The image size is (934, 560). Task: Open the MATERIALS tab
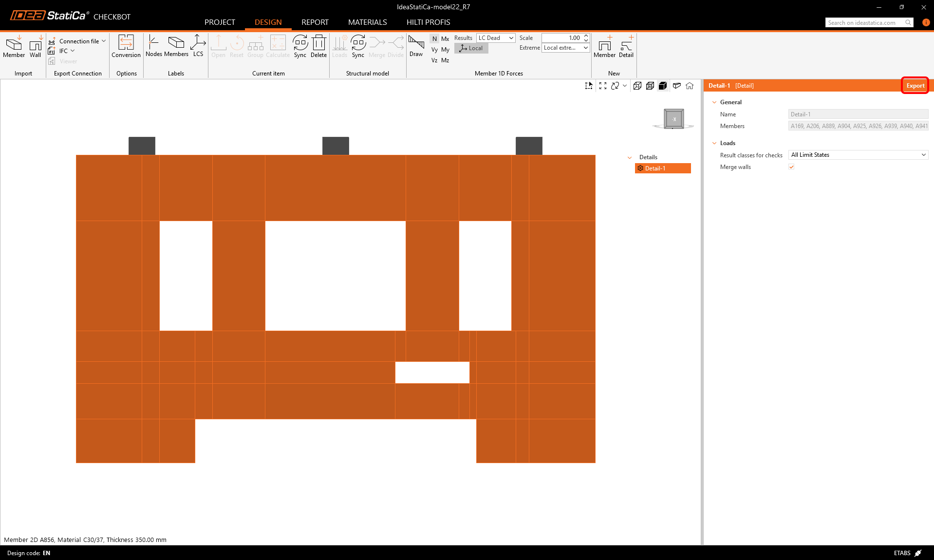pos(367,22)
